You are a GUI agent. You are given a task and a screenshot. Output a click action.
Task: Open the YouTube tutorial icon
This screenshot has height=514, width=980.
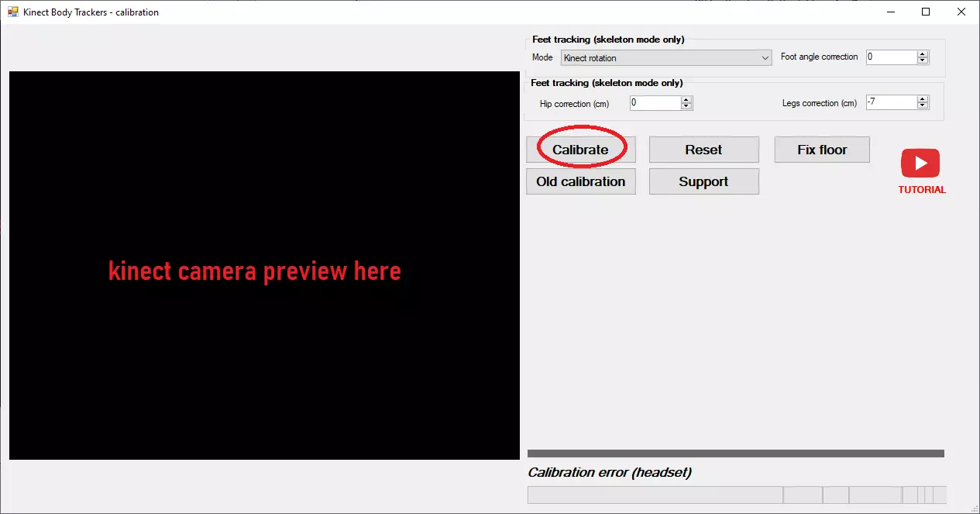[x=920, y=163]
